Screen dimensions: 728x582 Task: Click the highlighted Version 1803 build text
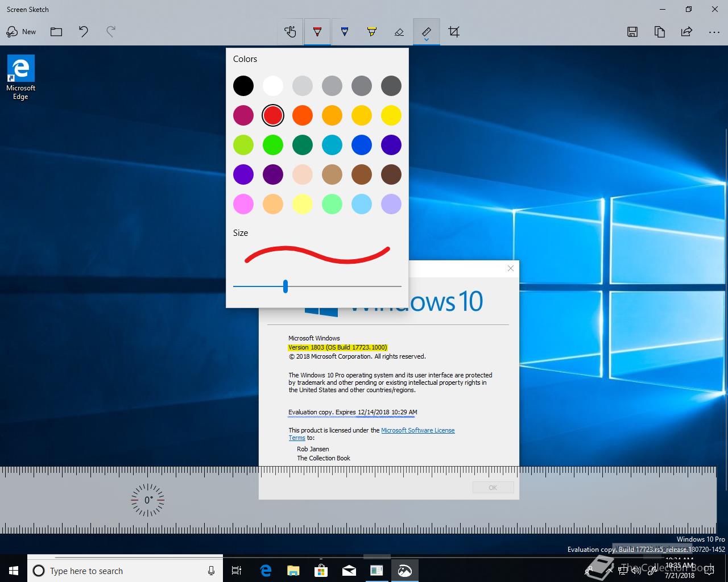[338, 347]
